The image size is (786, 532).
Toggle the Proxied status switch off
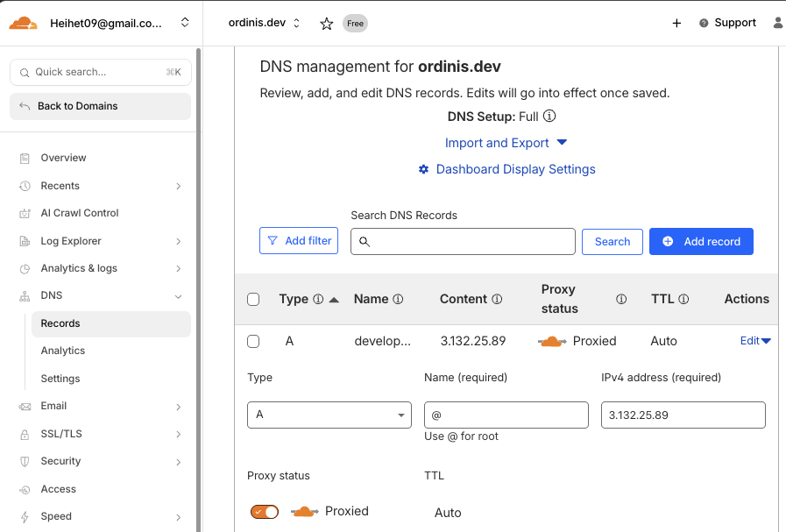[265, 512]
